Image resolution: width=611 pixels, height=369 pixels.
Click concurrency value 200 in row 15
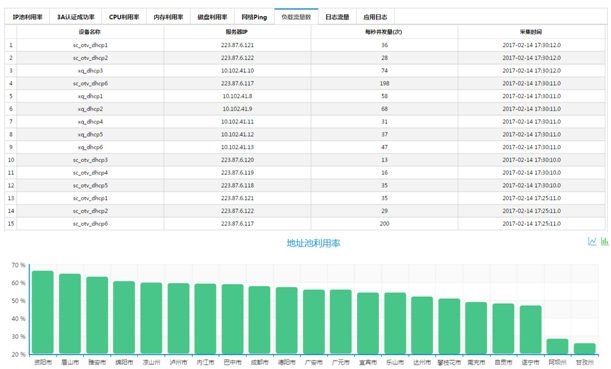pos(385,224)
